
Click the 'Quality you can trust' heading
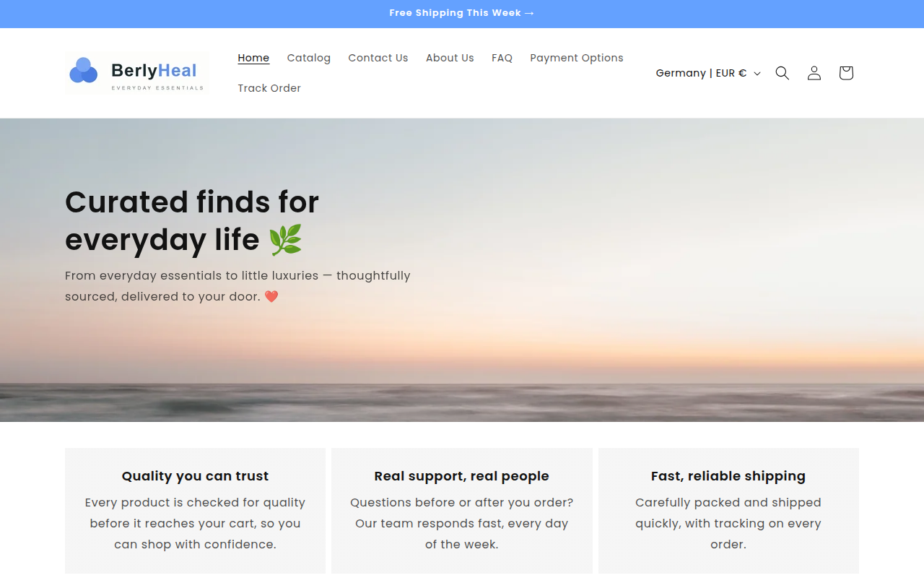pyautogui.click(x=195, y=476)
